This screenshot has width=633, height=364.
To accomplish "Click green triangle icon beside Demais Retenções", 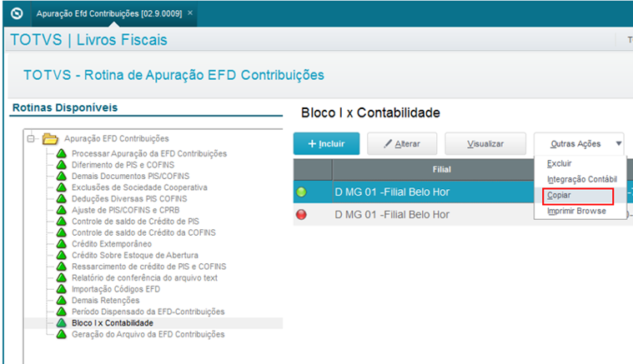I will click(62, 300).
